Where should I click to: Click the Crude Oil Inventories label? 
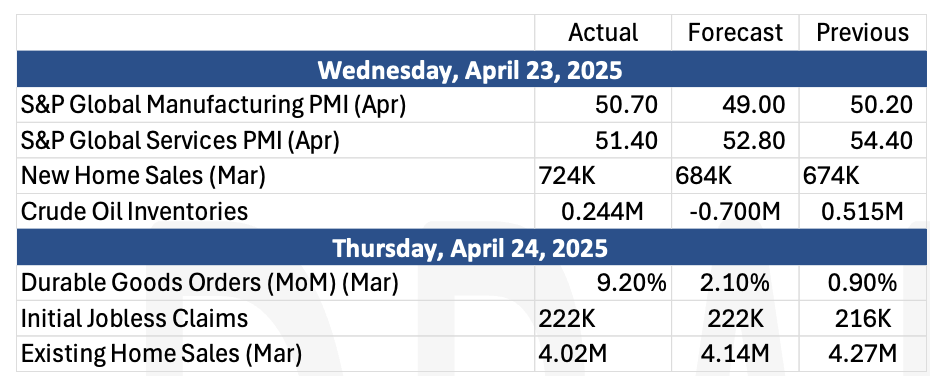tap(134, 211)
